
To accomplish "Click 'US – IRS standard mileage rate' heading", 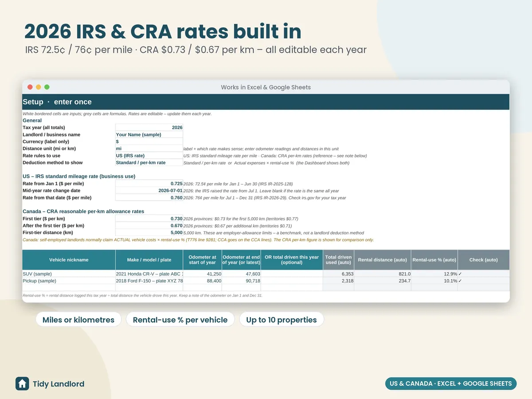I will click(x=79, y=176).
